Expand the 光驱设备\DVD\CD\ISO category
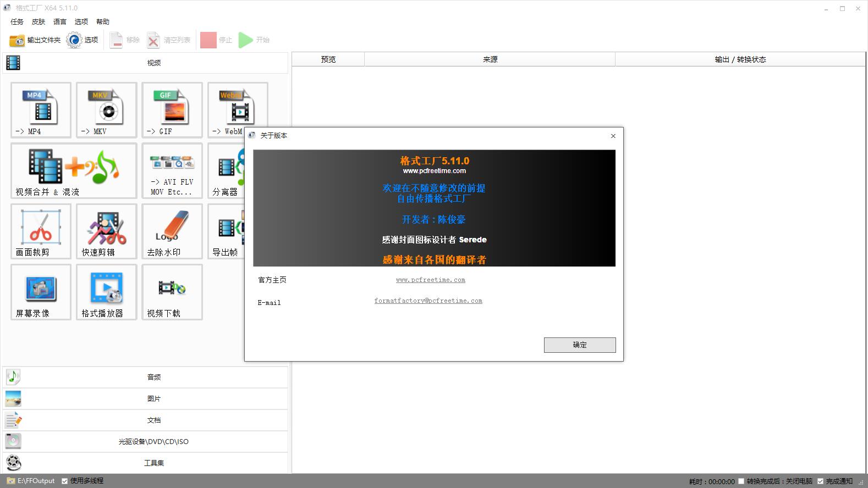Screen dimensions: 868x488 tap(145, 441)
